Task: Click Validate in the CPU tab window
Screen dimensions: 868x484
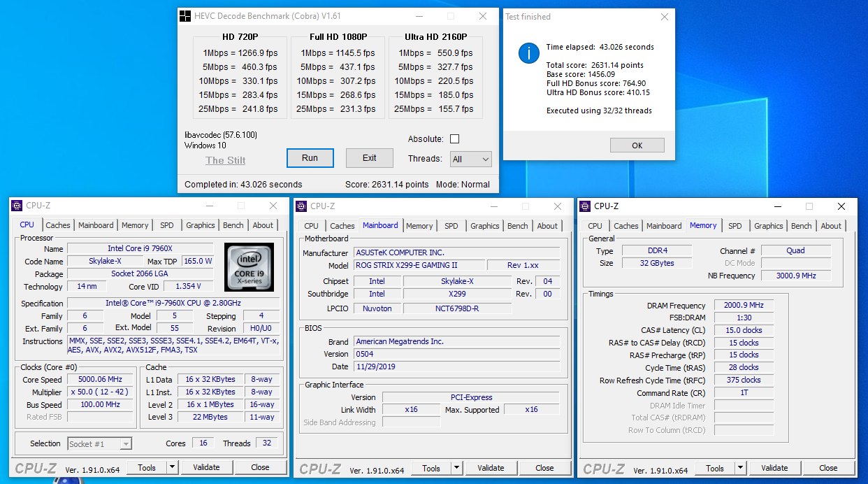Action: point(206,467)
